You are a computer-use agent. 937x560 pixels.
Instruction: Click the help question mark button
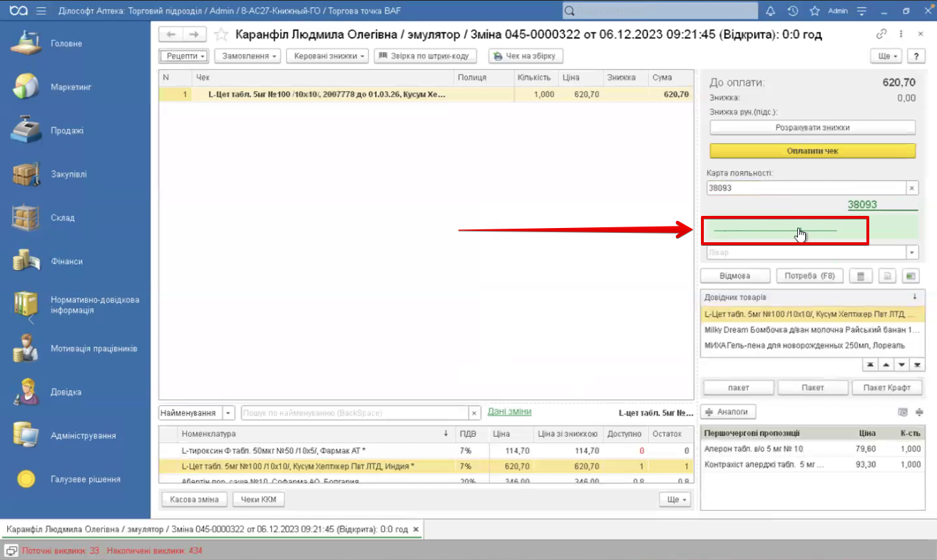pos(916,56)
